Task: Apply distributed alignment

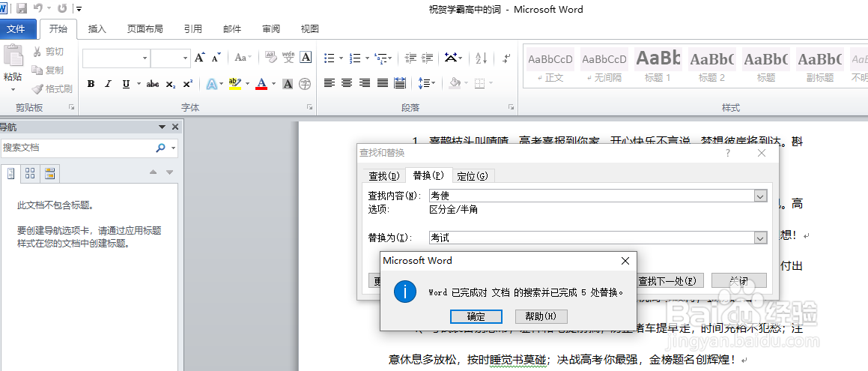Action: pos(400,83)
